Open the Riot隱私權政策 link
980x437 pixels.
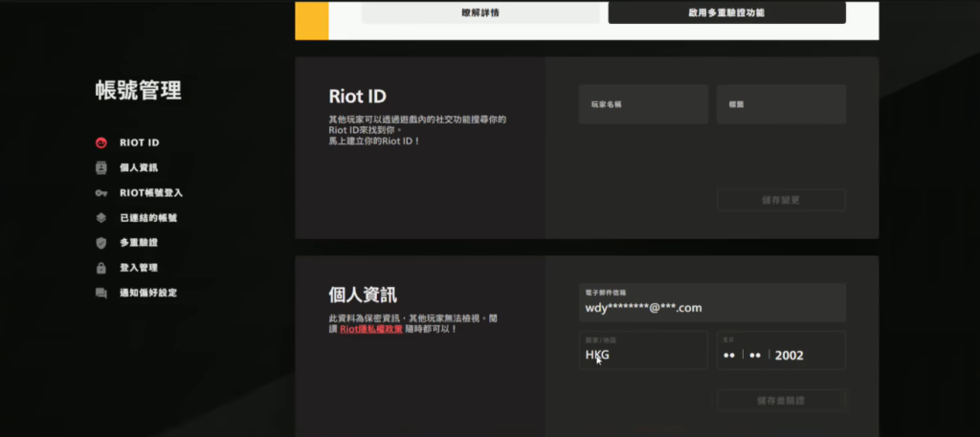(x=371, y=328)
